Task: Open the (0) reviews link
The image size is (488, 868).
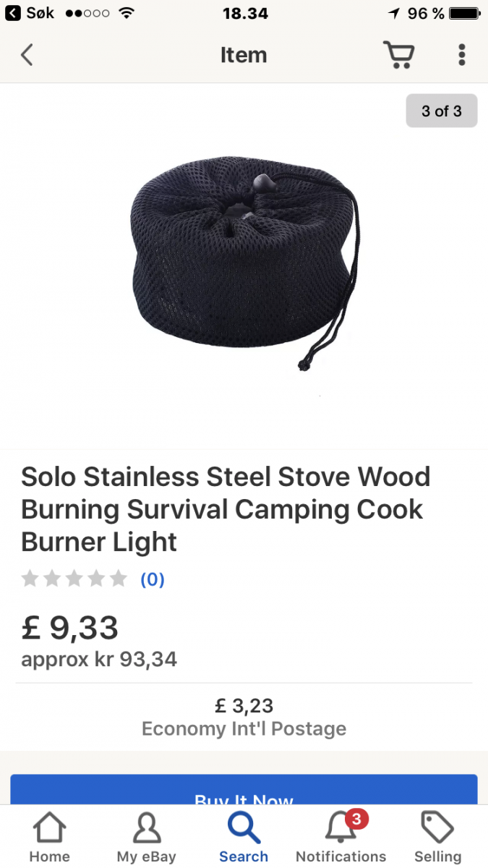Action: 153,579
